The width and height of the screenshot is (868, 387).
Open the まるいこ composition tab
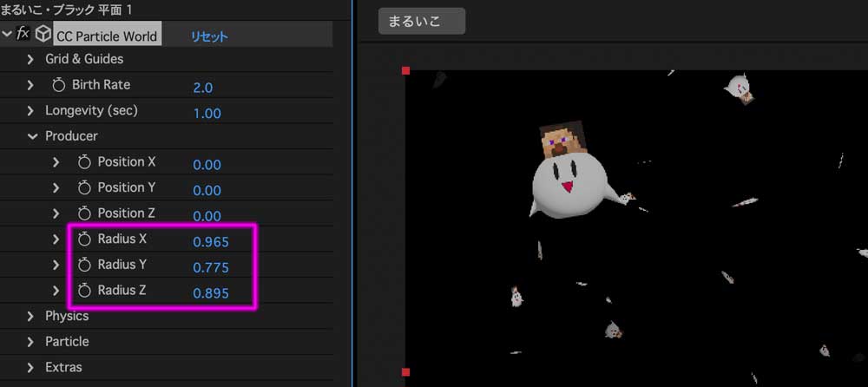[422, 21]
